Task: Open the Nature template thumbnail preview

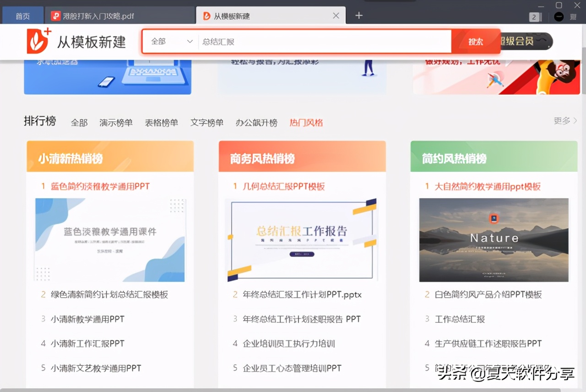Action: coord(494,240)
